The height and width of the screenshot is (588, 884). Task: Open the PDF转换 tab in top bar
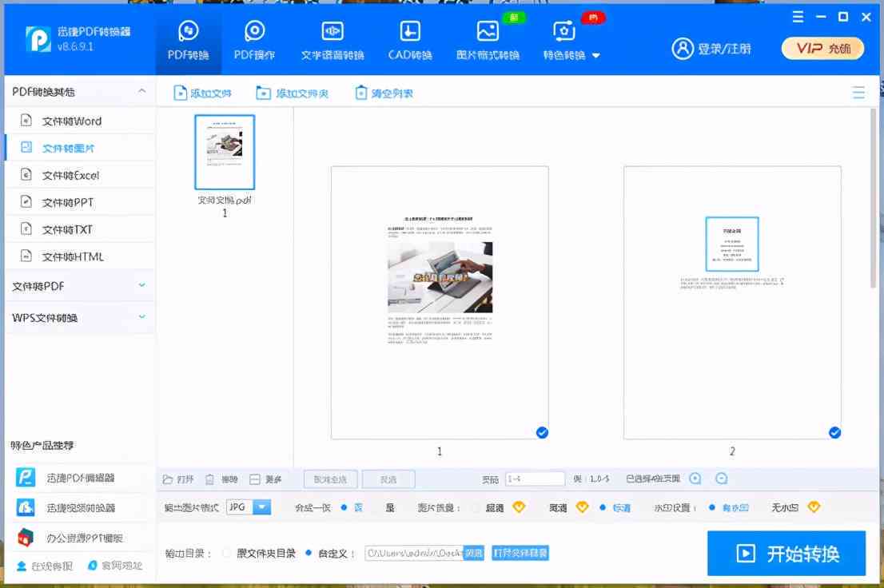pos(189,41)
